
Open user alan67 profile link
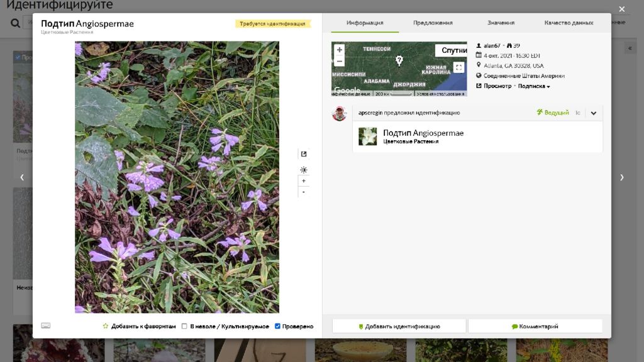[492, 45]
